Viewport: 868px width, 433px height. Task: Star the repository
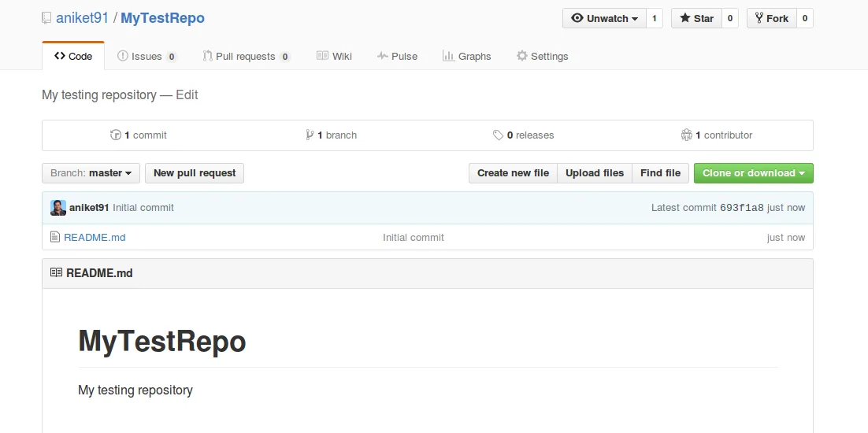pos(696,18)
